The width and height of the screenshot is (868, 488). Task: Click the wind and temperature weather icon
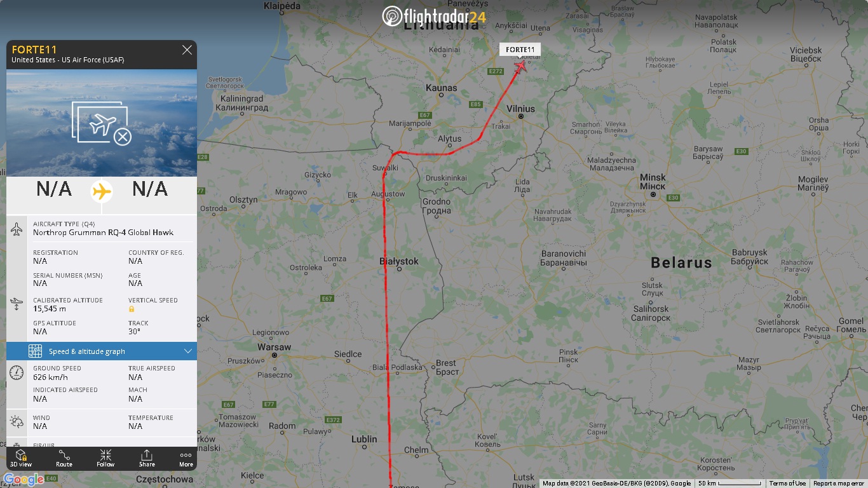[x=17, y=421]
